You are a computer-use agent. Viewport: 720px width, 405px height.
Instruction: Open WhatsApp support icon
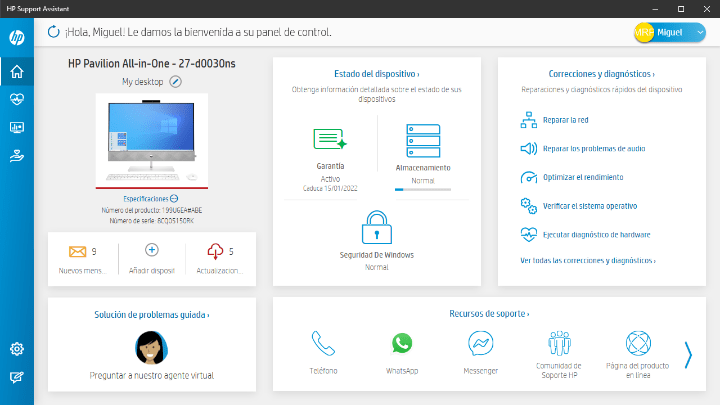(402, 343)
